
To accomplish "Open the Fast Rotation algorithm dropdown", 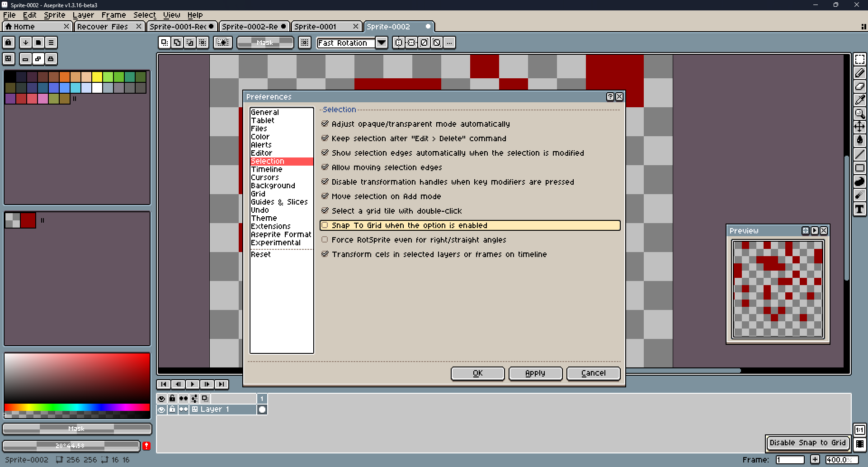I will [x=382, y=43].
